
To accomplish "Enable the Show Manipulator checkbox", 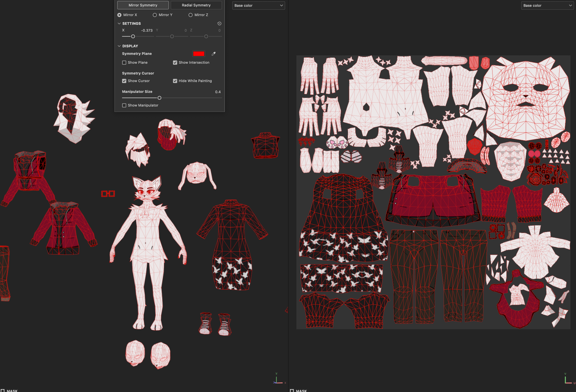I will coord(124,105).
